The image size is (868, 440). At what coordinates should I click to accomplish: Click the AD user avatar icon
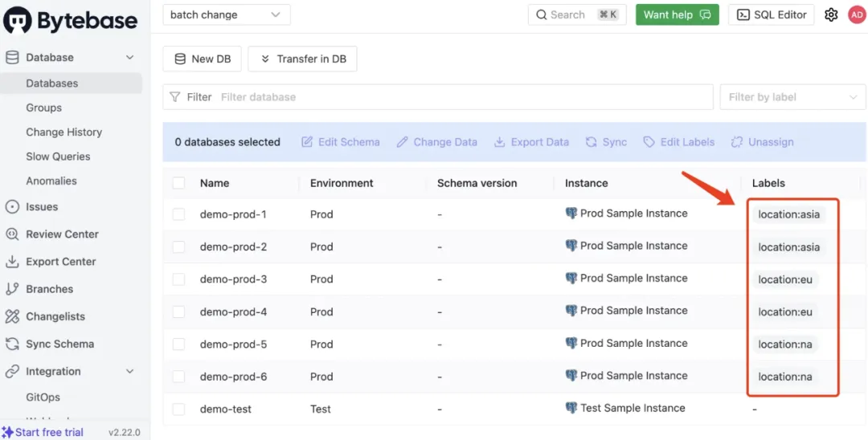[x=857, y=14]
